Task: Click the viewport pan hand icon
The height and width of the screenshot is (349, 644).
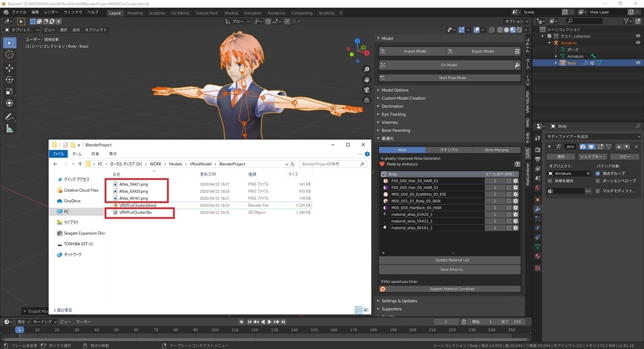Action: coord(367,79)
